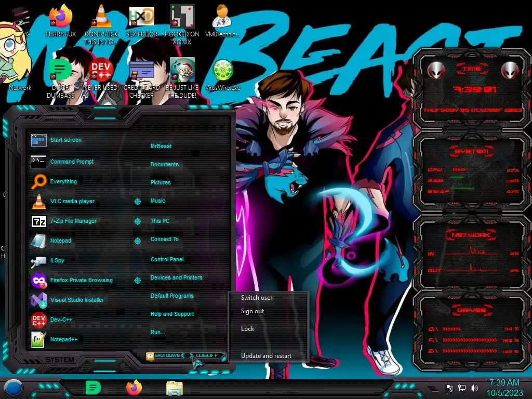Image resolution: width=532 pixels, height=399 pixels.
Task: Launch the SEX EDITOR HxD desktop icon
Action: pyautogui.click(x=142, y=20)
